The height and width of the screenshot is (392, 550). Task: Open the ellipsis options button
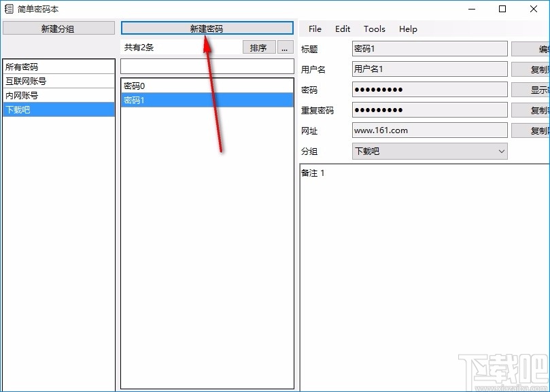(x=285, y=48)
